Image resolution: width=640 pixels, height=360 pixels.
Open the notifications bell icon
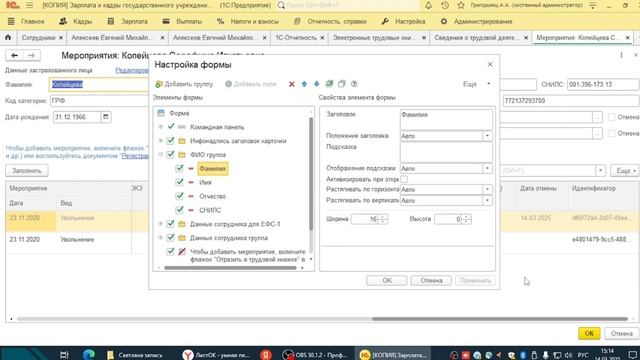pyautogui.click(x=428, y=5)
